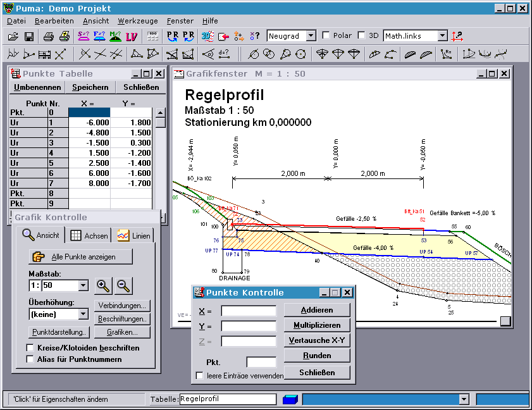The height and width of the screenshot is (410, 532).
Task: Click the X = field in Punkte Kontrolle
Action: [x=249, y=311]
